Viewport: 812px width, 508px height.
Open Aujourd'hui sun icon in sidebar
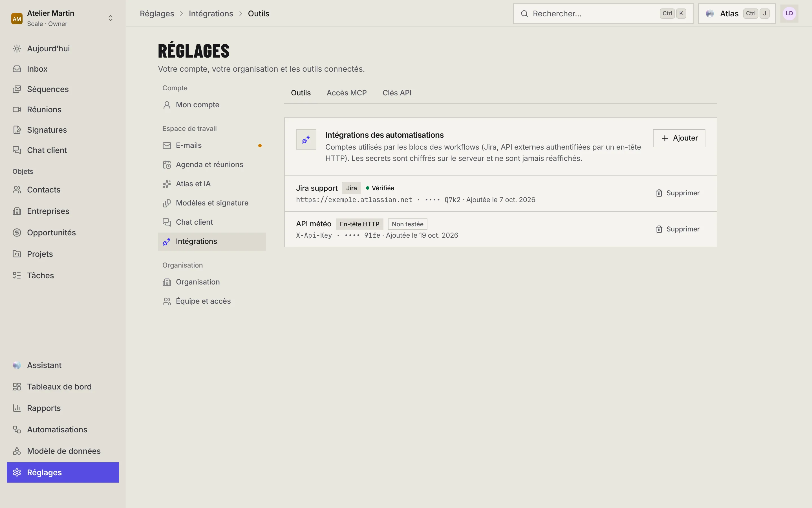pyautogui.click(x=17, y=49)
